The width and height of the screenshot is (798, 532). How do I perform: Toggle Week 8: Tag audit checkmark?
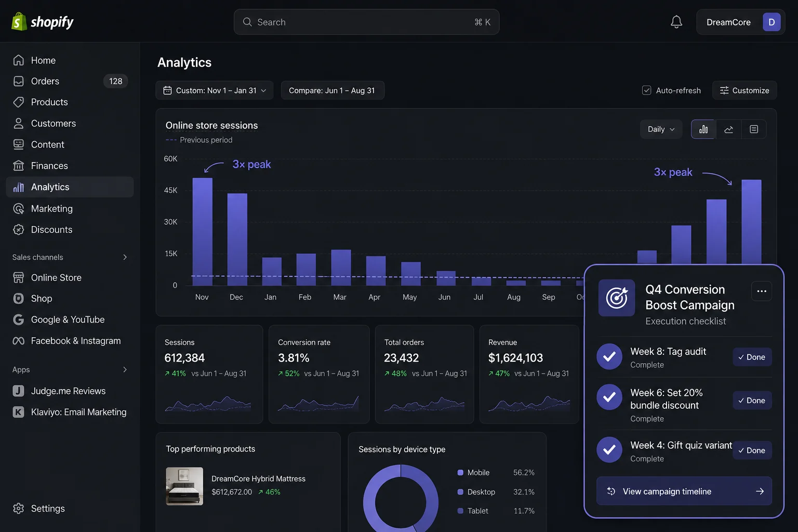tap(609, 356)
